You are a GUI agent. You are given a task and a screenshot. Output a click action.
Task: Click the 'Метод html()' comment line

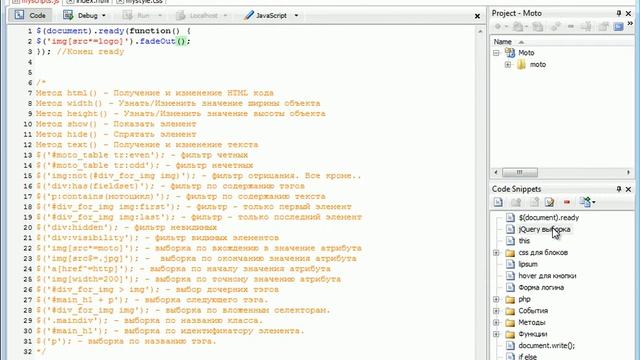coord(155,93)
